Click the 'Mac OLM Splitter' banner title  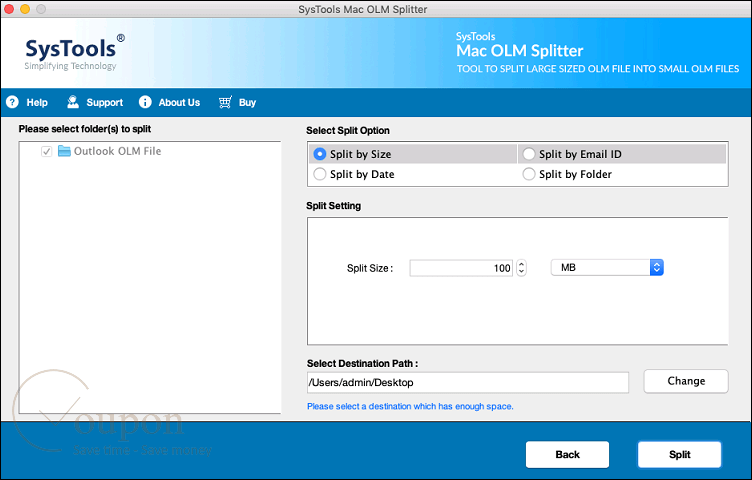[519, 51]
